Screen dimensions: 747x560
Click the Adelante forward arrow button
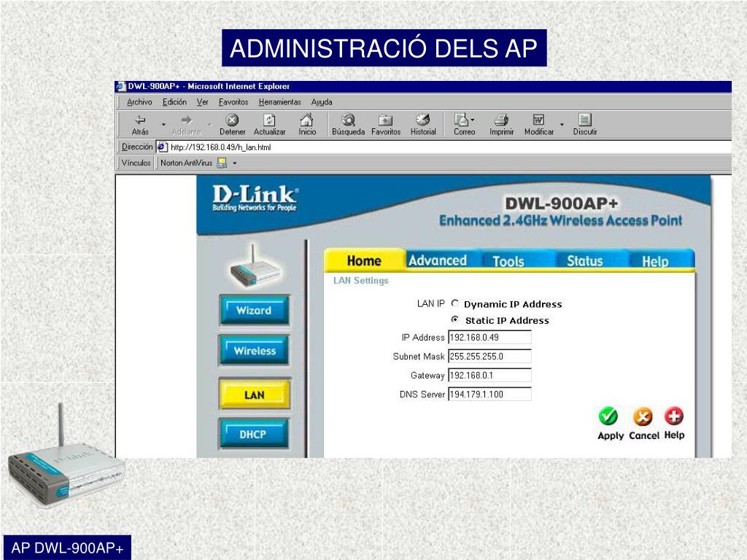(x=186, y=125)
